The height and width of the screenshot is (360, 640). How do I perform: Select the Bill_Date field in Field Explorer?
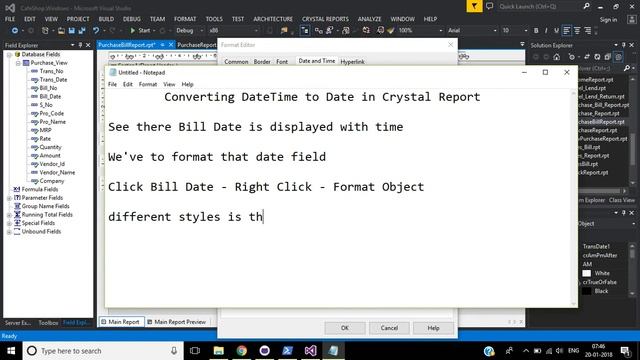[x=50, y=97]
